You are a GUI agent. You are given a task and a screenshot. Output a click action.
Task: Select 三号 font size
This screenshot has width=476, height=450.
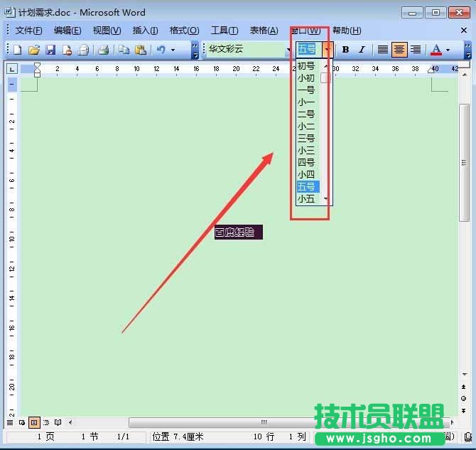(x=308, y=138)
